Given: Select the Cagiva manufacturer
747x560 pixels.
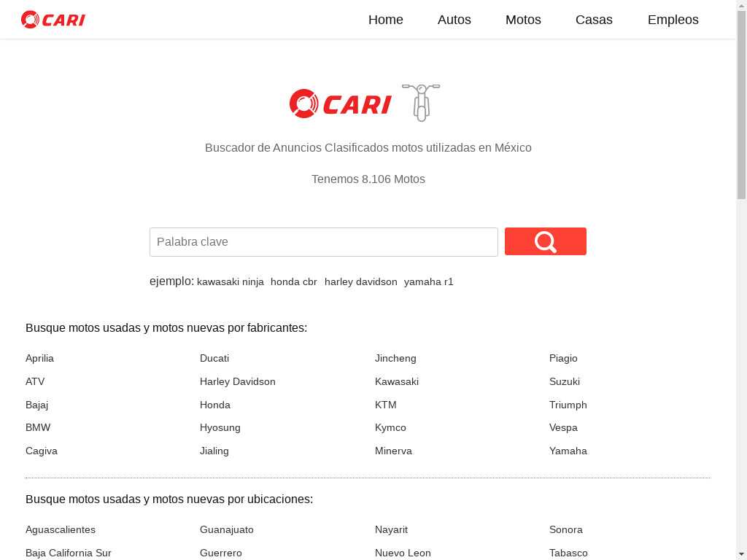Looking at the screenshot, I should [x=42, y=451].
